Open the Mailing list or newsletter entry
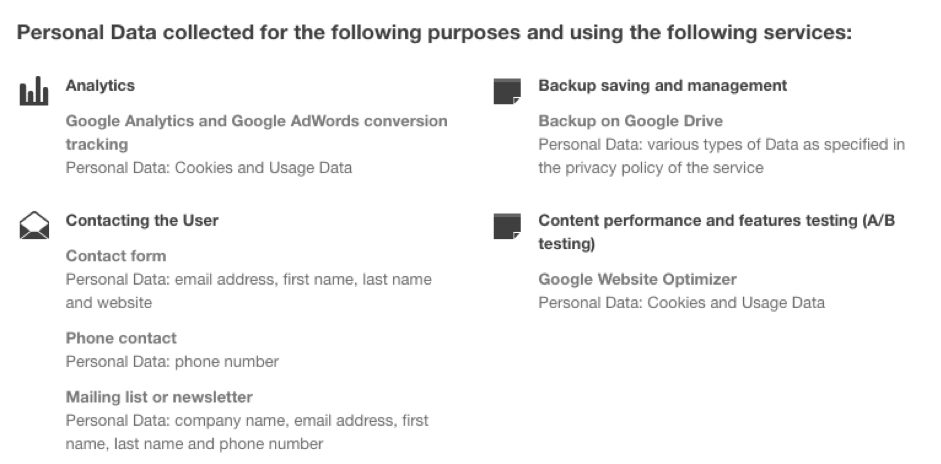 [159, 397]
